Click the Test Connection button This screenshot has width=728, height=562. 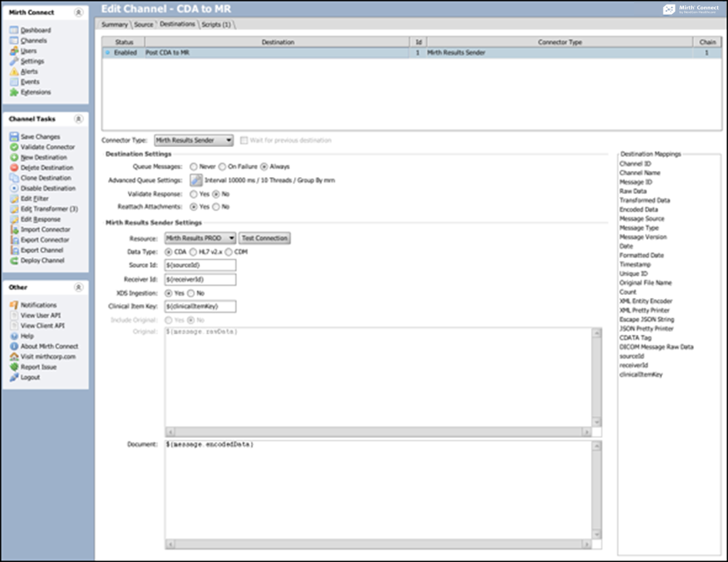click(x=265, y=239)
